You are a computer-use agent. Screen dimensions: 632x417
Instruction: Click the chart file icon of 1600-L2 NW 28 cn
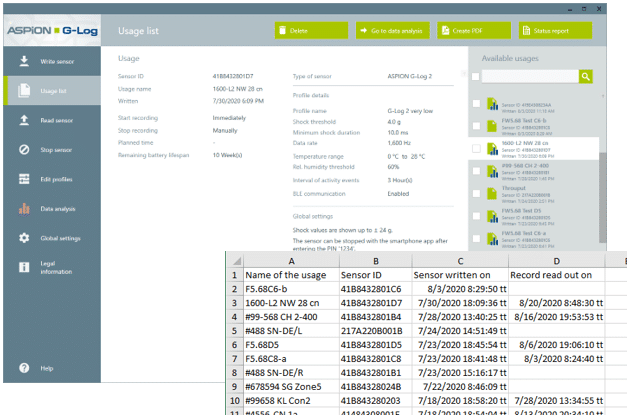click(x=492, y=149)
